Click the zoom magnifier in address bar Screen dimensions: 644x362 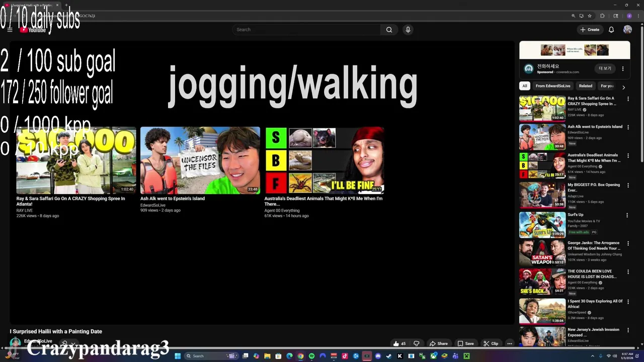(574, 16)
